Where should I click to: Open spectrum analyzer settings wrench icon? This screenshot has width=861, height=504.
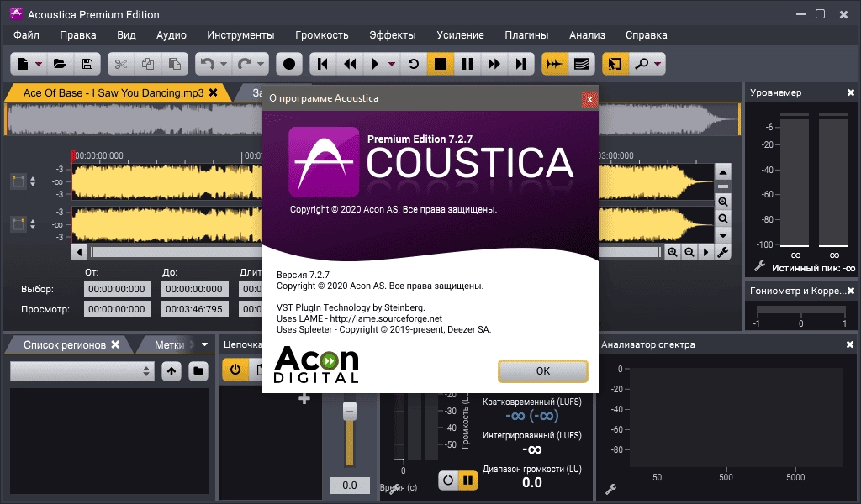[610, 487]
